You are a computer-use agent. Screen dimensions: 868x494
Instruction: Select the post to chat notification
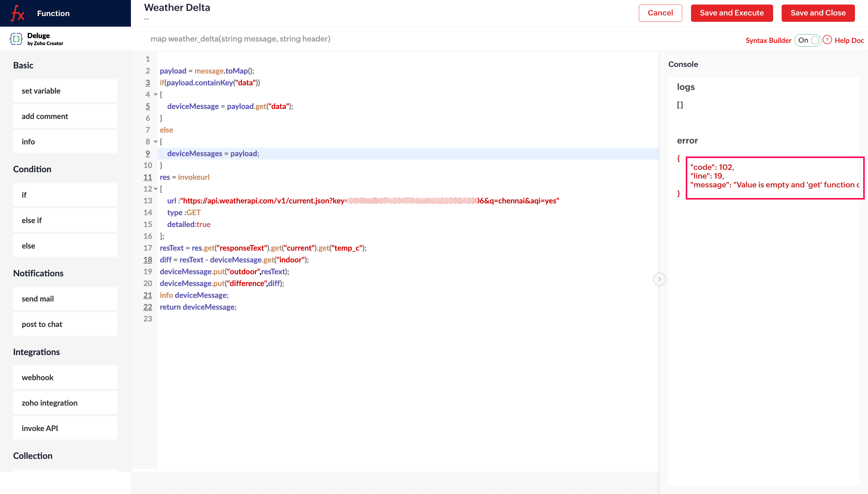(x=65, y=324)
